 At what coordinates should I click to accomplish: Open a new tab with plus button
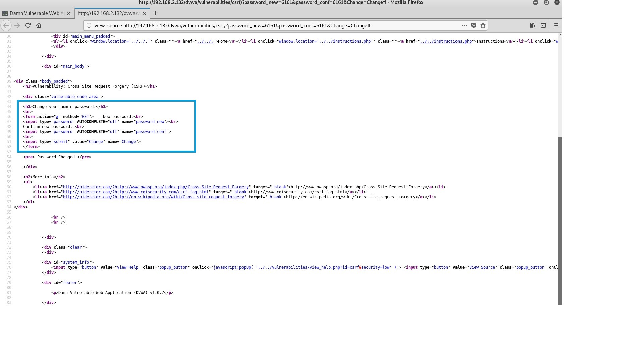tap(156, 13)
